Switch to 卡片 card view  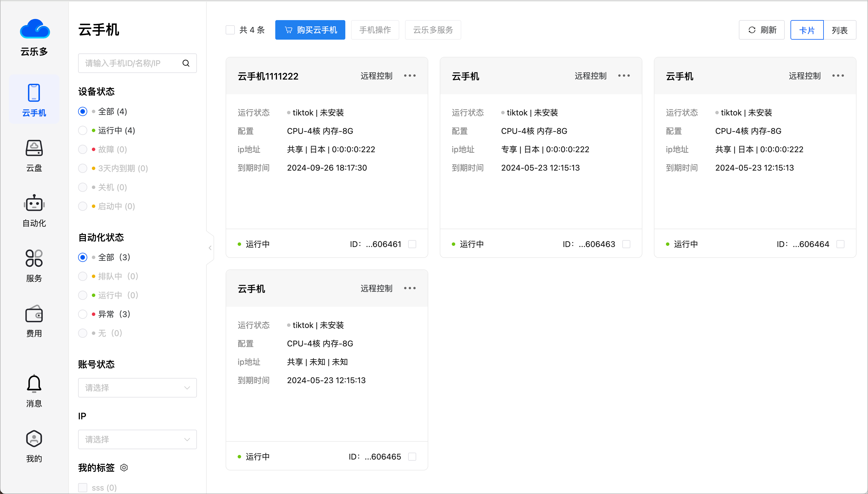(807, 30)
